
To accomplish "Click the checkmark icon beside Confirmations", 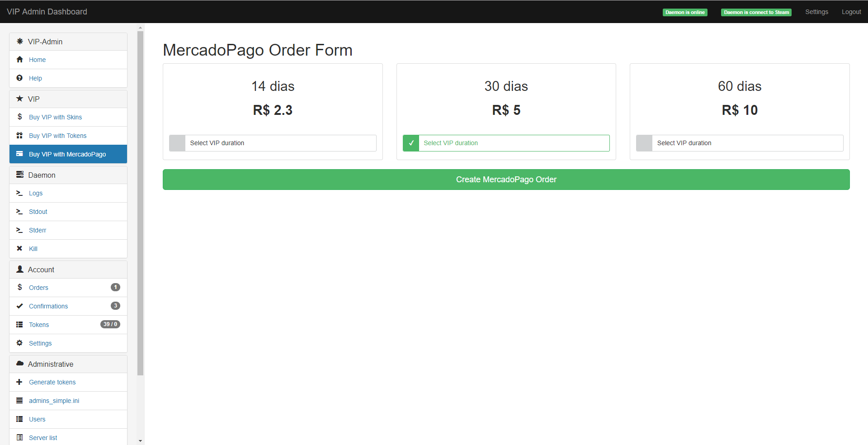I will [x=19, y=306].
